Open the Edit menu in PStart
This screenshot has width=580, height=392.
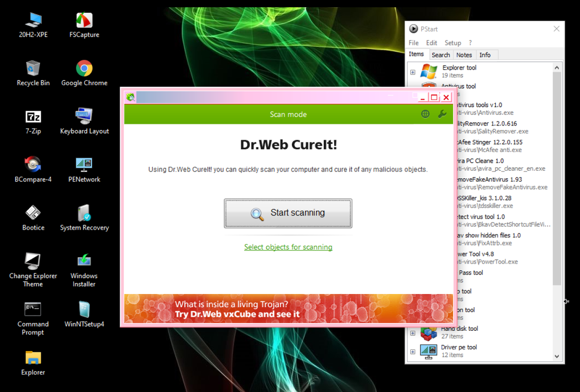click(431, 43)
